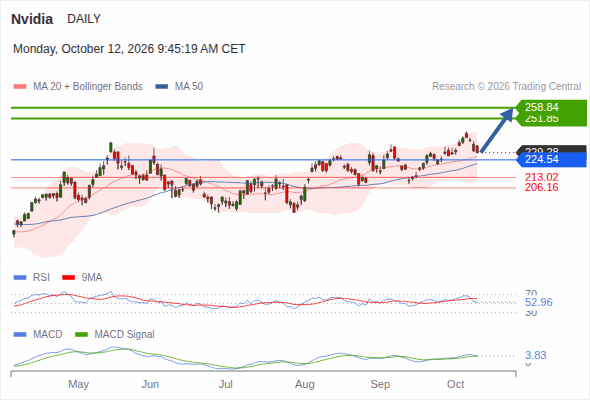
Task: Click the Oct month label on axis
Action: coord(455,384)
